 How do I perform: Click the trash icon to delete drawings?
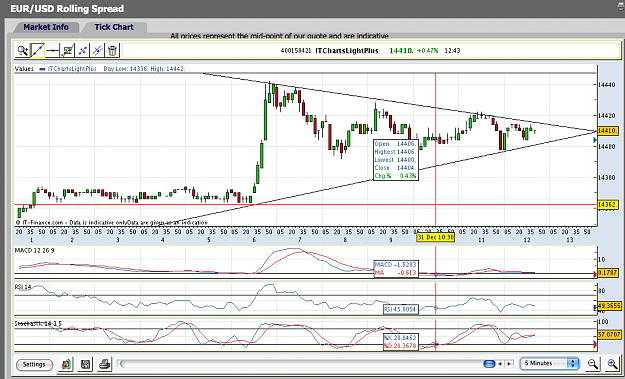point(113,50)
